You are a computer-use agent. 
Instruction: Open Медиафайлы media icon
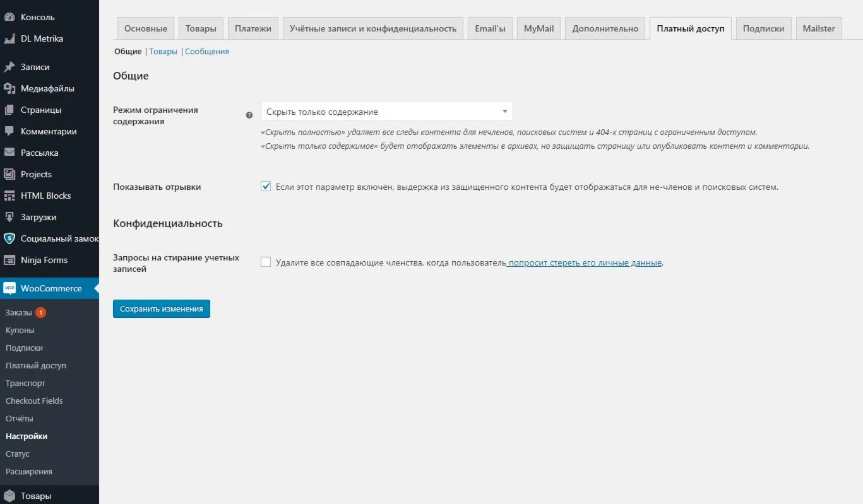9,88
